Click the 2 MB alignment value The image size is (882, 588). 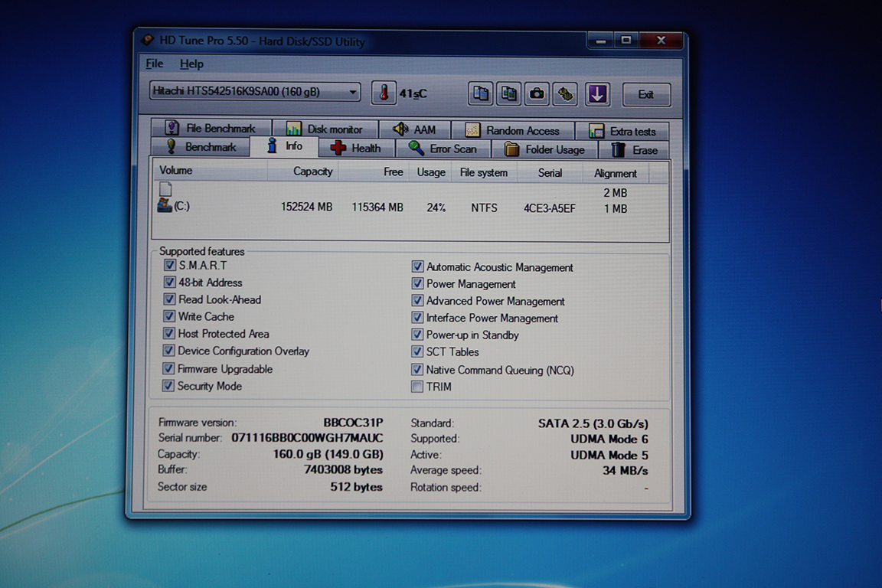616,193
